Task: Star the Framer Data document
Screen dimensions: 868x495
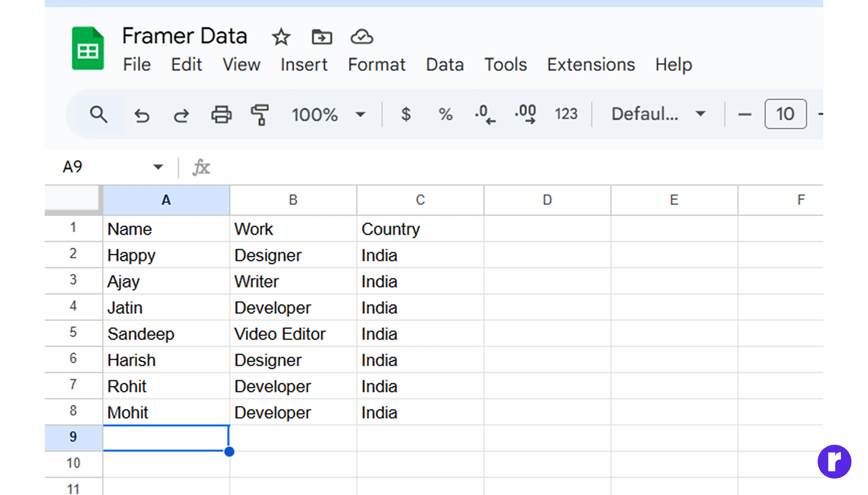Action: tap(281, 37)
